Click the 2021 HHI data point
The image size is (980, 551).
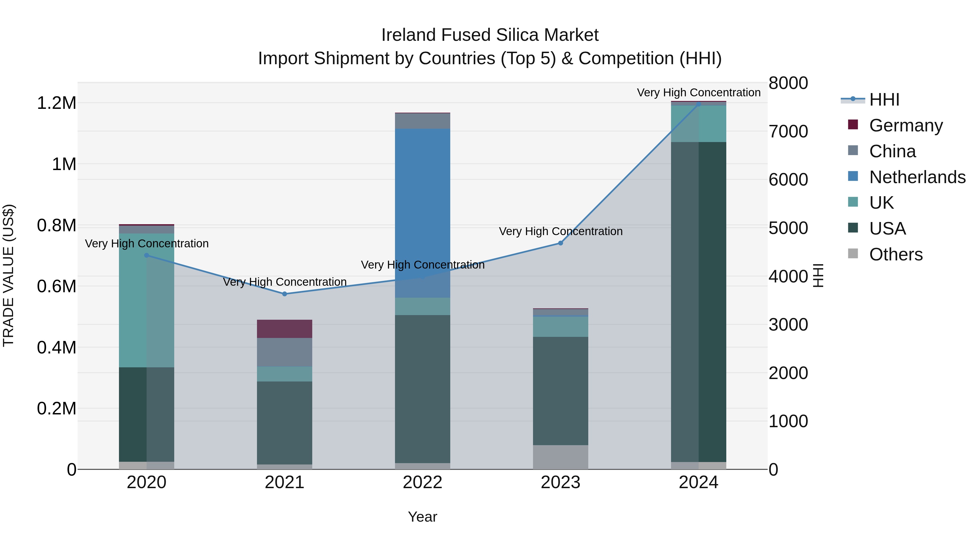[x=284, y=294]
